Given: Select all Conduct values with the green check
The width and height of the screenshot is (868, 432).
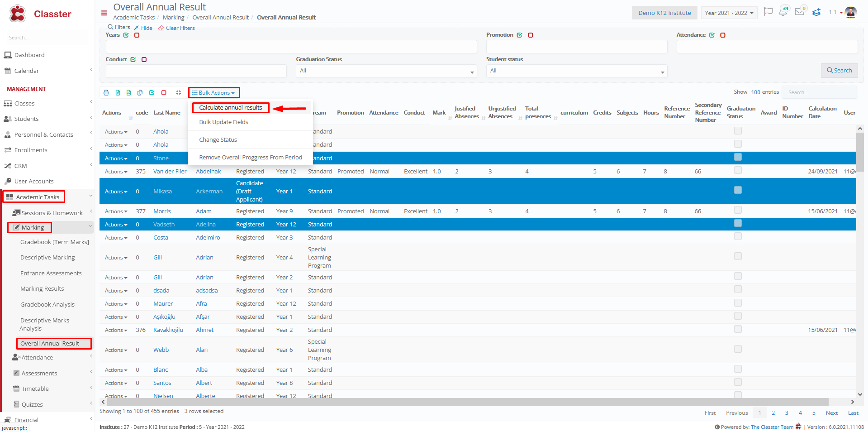Looking at the screenshot, I should point(133,59).
